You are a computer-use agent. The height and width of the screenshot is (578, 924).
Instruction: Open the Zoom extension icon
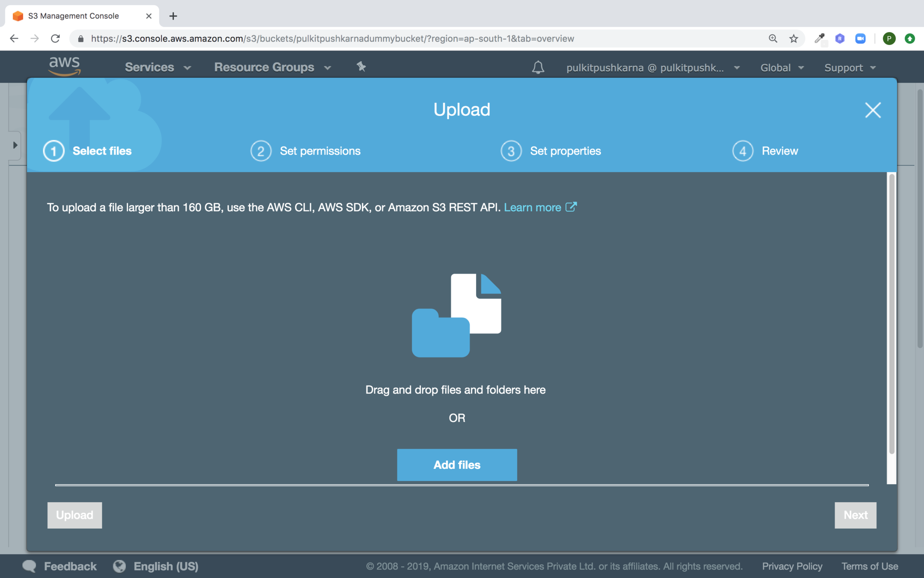(860, 39)
